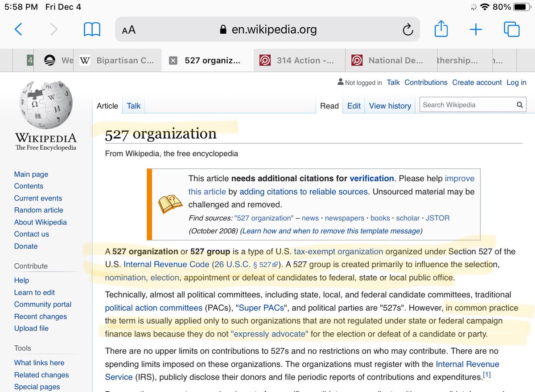Viewport: 535px width, 392px height.
Task: Open a new tab with the plus icon
Action: tap(476, 29)
